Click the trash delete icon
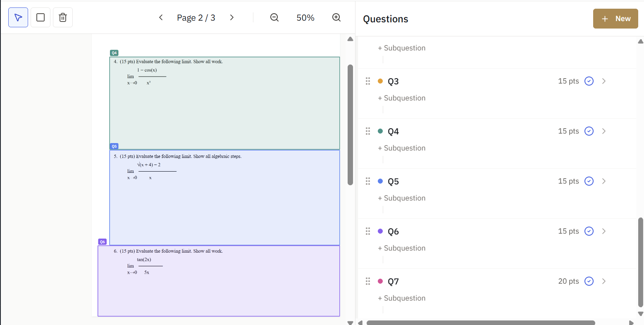Image resolution: width=644 pixels, height=325 pixels. tap(63, 17)
